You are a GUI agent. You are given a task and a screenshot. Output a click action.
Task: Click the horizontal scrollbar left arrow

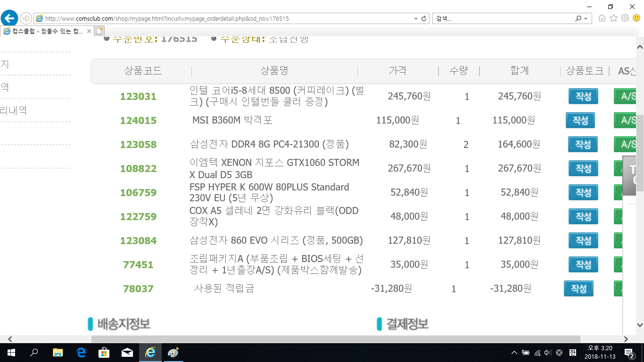10,339
